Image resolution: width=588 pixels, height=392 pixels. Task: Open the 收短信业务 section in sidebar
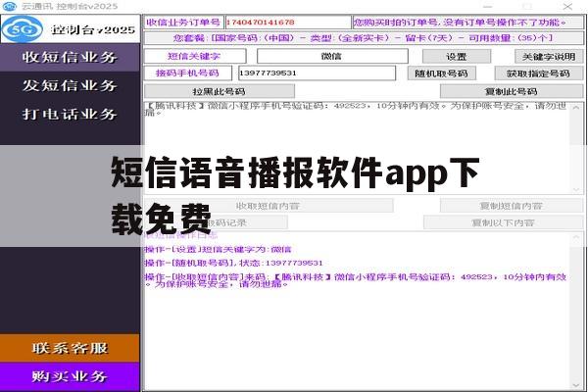click(x=70, y=58)
